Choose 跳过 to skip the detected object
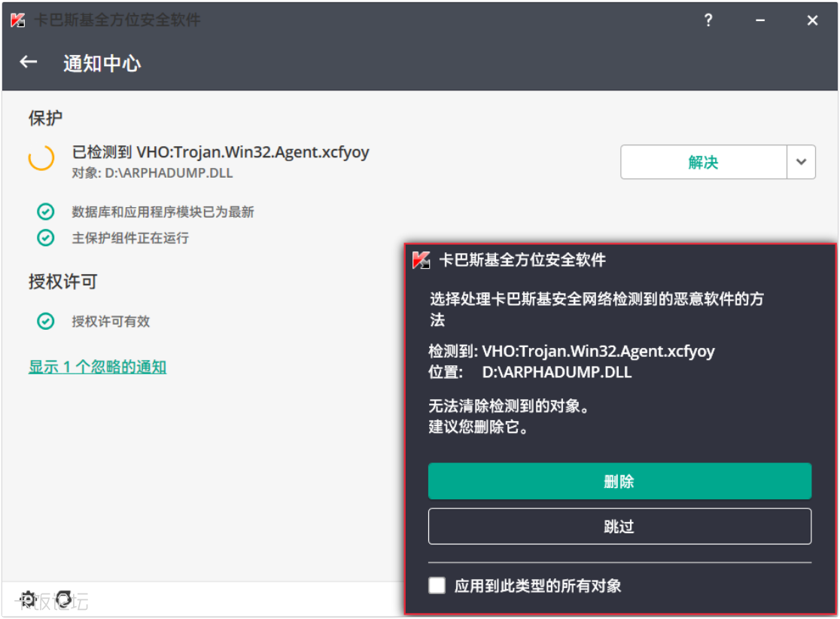 pos(619,526)
